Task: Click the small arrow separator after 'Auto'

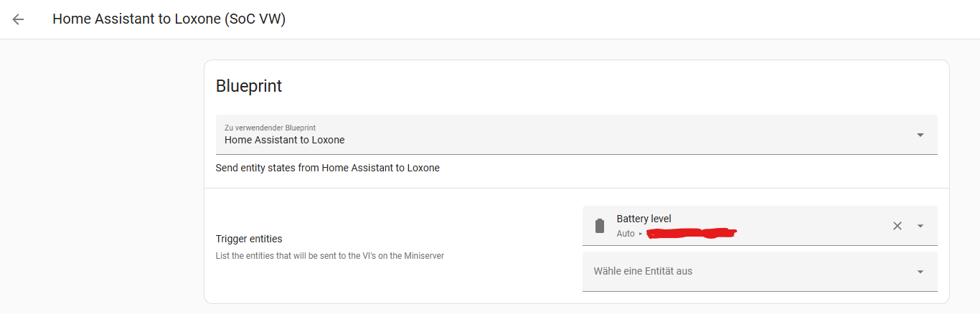Action: [x=641, y=234]
